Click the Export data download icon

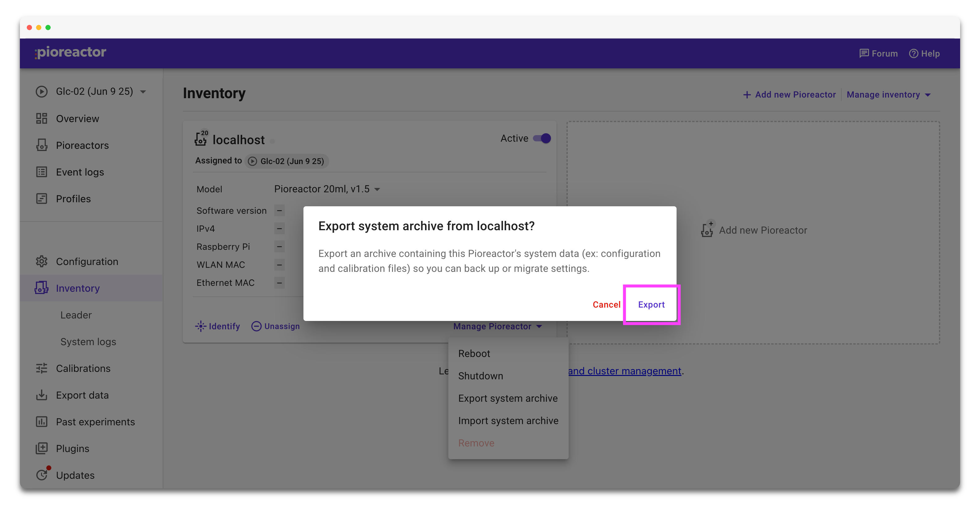(x=41, y=395)
